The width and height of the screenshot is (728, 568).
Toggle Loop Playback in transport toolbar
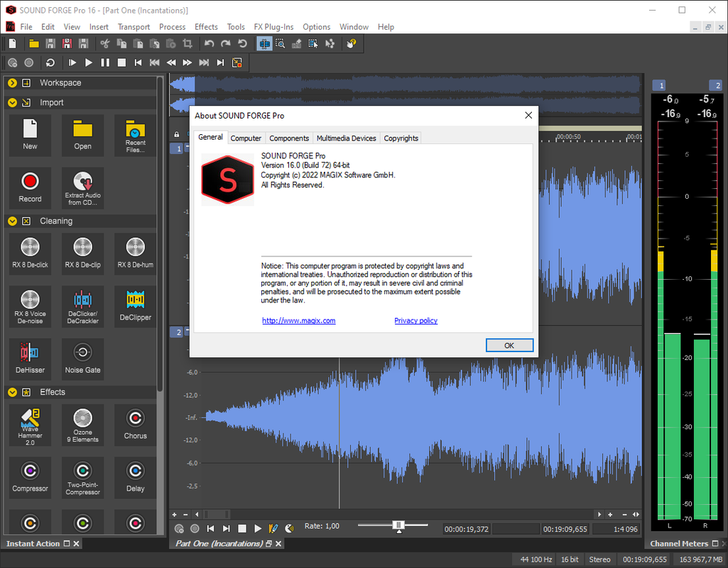tap(50, 62)
